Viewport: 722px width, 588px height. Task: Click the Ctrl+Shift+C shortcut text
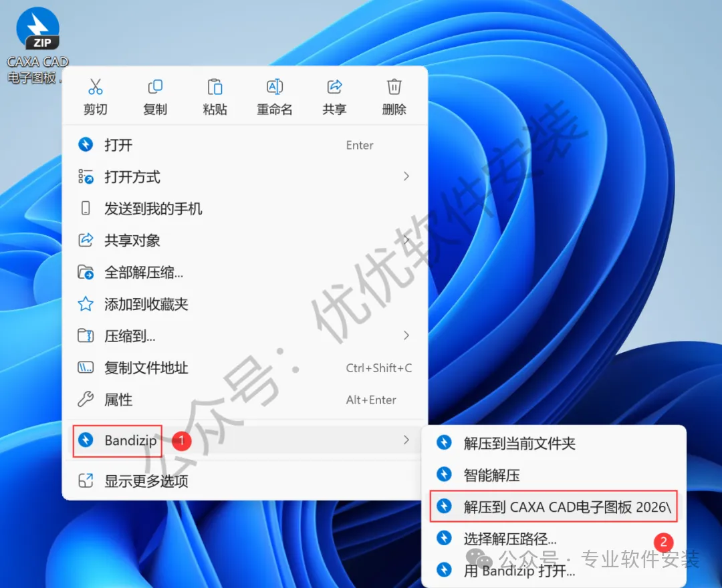[x=379, y=368]
